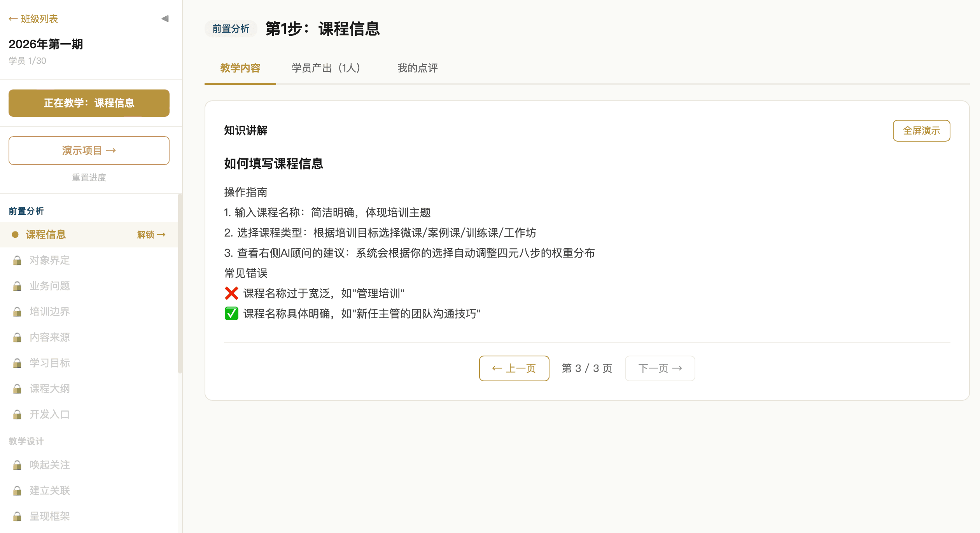Click the lock icon beside 业务问题
The width and height of the screenshot is (980, 533).
tap(17, 286)
